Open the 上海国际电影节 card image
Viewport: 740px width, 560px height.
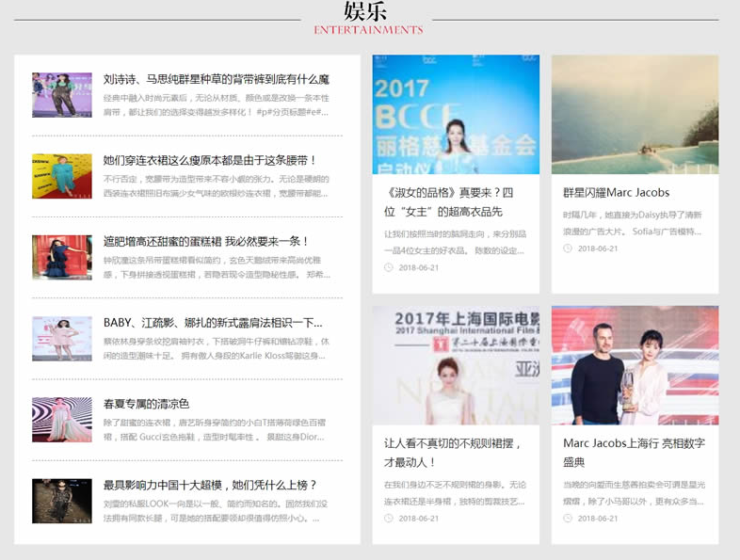coord(456,365)
